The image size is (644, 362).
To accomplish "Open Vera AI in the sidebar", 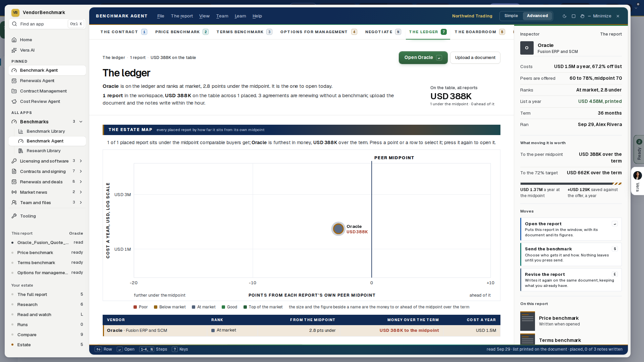I will pyautogui.click(x=47, y=50).
